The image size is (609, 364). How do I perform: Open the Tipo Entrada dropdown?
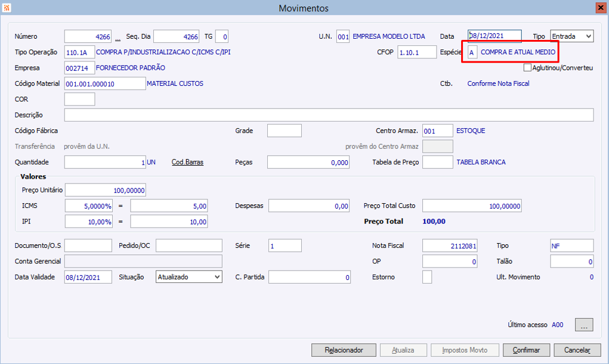click(x=571, y=36)
